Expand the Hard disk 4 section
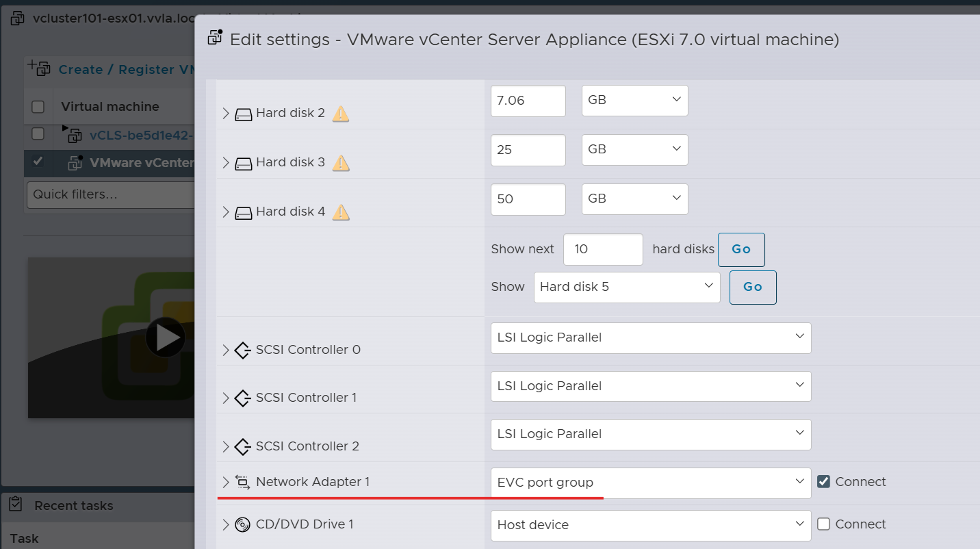This screenshot has height=549, width=980. tap(226, 212)
